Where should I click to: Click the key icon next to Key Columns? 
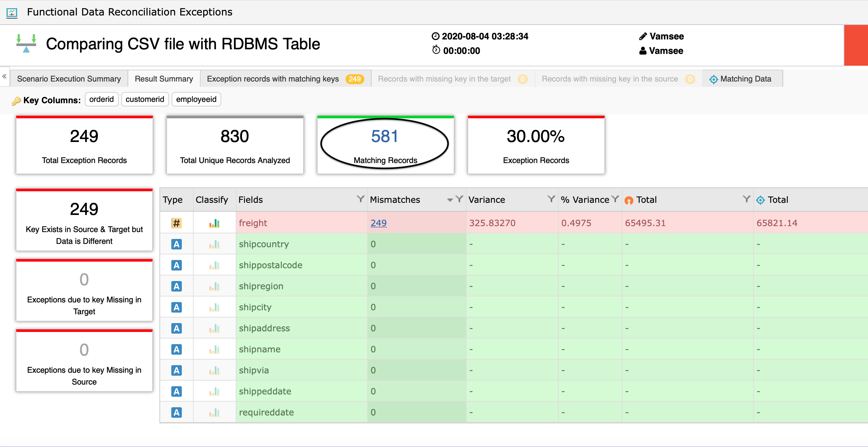[17, 100]
